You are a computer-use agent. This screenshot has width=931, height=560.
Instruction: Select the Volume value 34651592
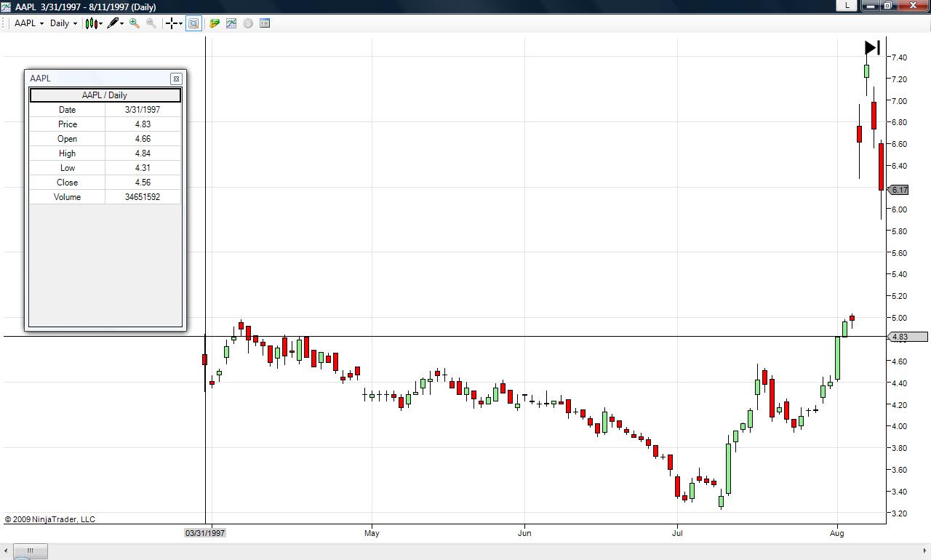click(143, 197)
